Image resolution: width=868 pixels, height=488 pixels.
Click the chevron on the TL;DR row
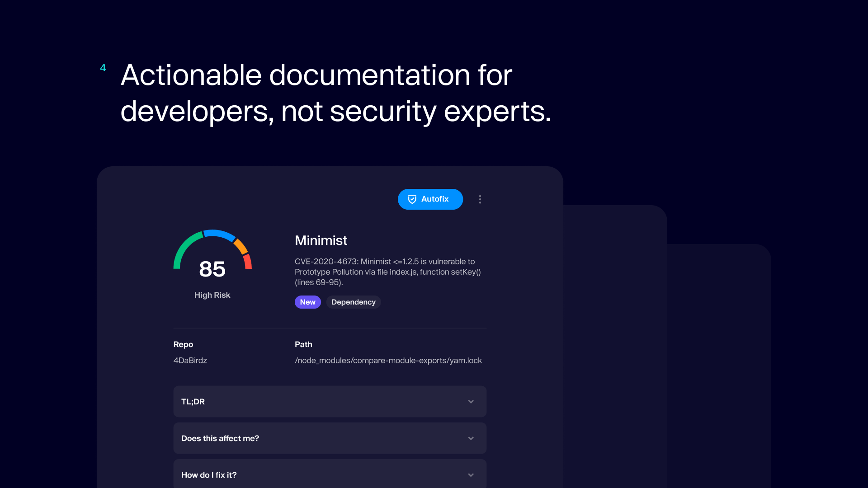click(471, 402)
